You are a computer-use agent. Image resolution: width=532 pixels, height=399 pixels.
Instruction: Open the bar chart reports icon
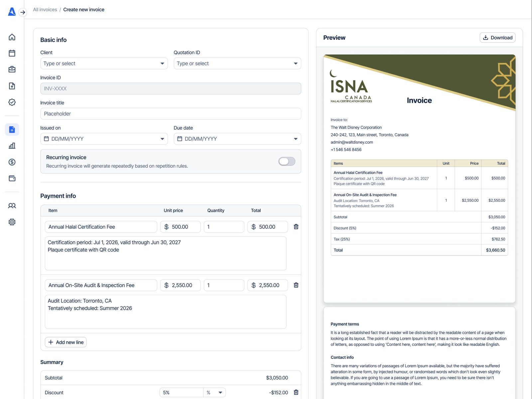12,146
